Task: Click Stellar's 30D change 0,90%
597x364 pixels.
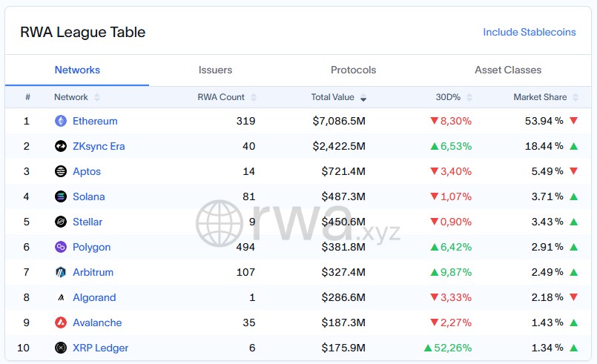Action: (x=451, y=222)
